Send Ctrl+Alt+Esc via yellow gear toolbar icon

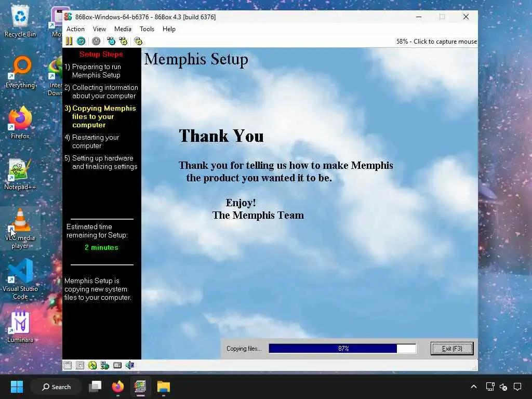(123, 42)
